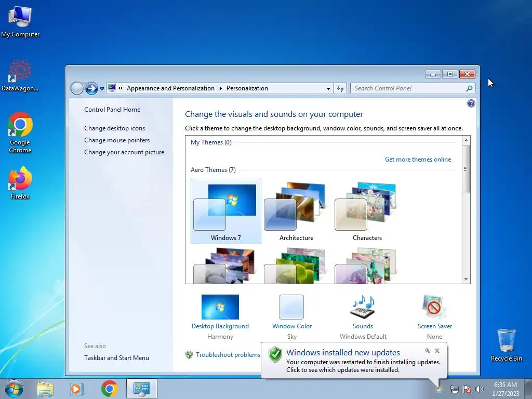Open Windows Media Player taskbar icon
This screenshot has width=532, height=399.
77,389
